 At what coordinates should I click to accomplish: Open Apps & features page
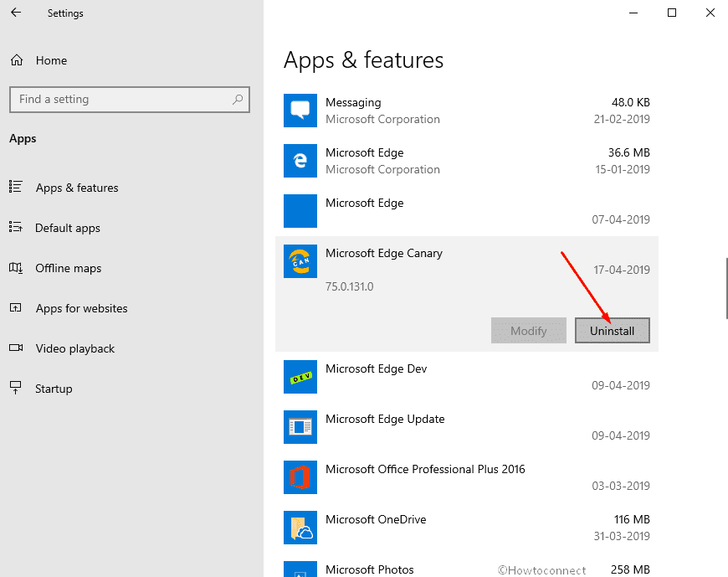(77, 188)
